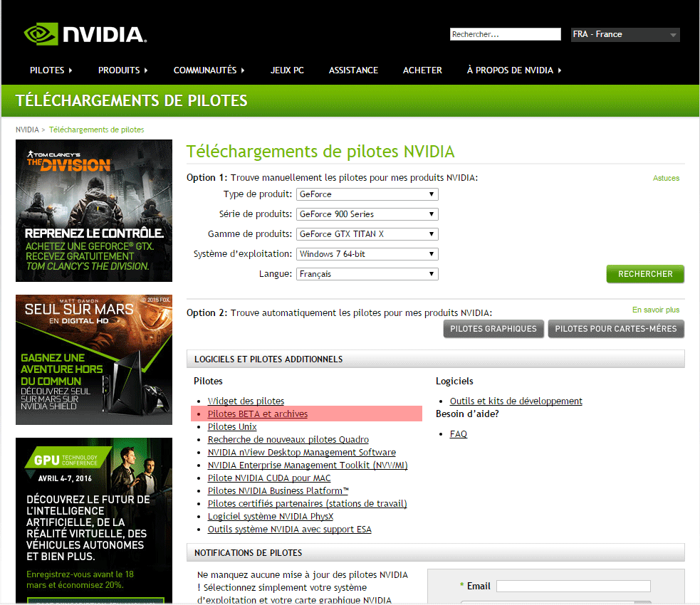Viewport: 700px width, 605px height.
Task: Click the Seul sur Mars banner
Action: [94, 359]
